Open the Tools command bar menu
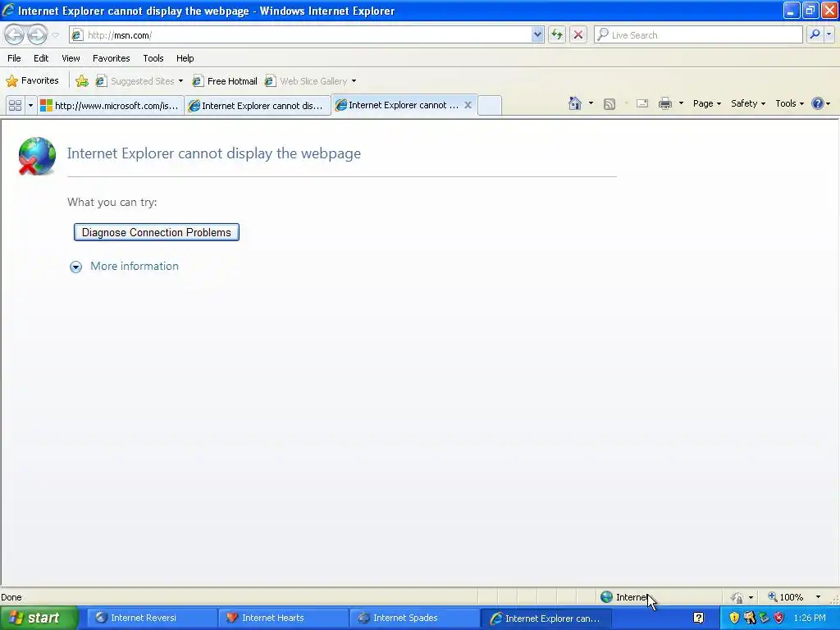This screenshot has width=840, height=630. [789, 103]
